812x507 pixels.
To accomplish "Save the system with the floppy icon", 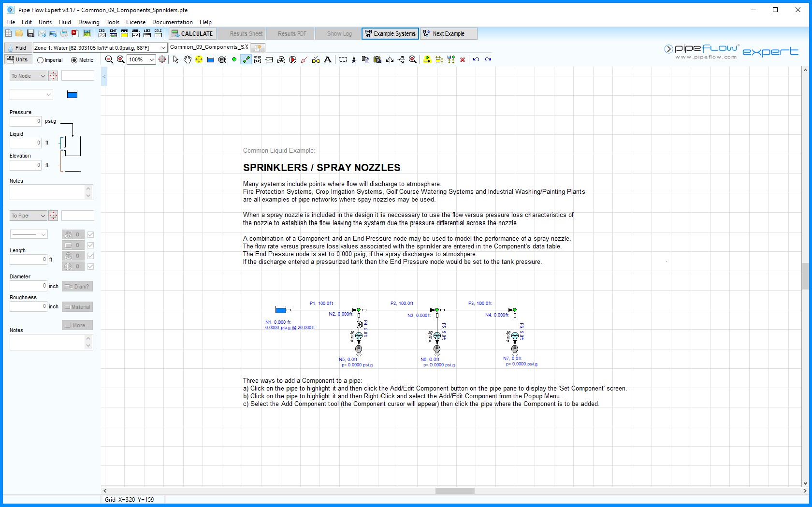I will pyautogui.click(x=30, y=33).
